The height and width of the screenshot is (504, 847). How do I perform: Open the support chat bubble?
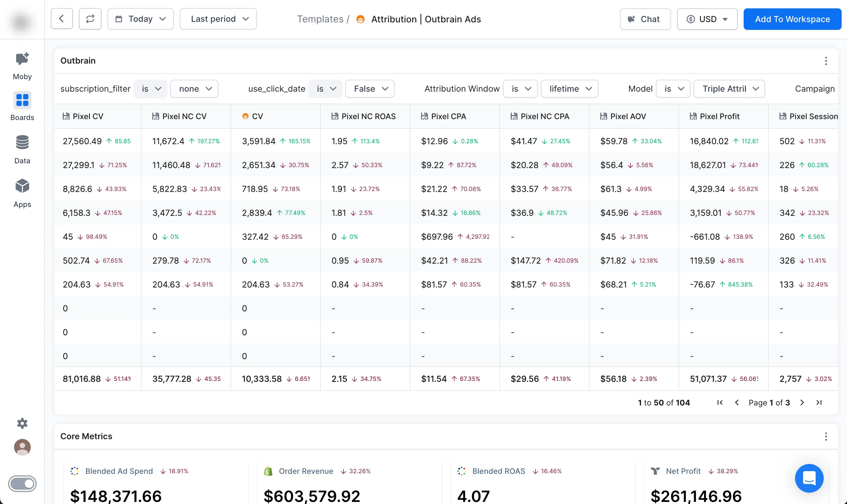(809, 478)
